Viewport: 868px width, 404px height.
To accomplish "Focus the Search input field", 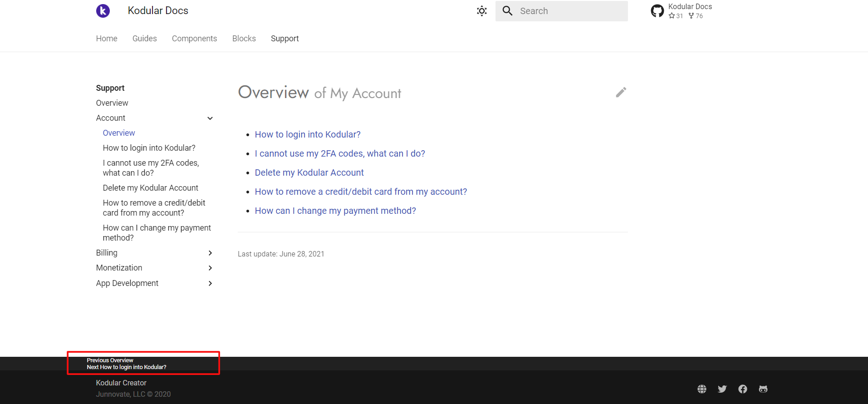I will 562,11.
